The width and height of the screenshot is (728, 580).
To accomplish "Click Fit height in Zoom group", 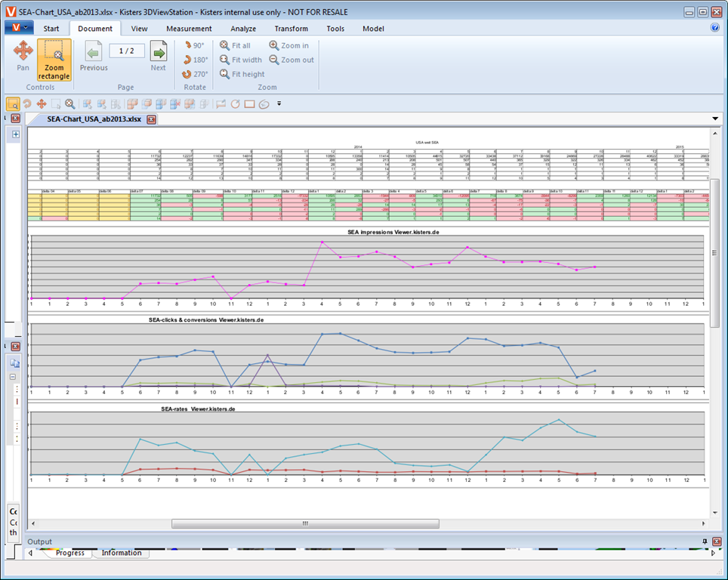I will pyautogui.click(x=242, y=74).
